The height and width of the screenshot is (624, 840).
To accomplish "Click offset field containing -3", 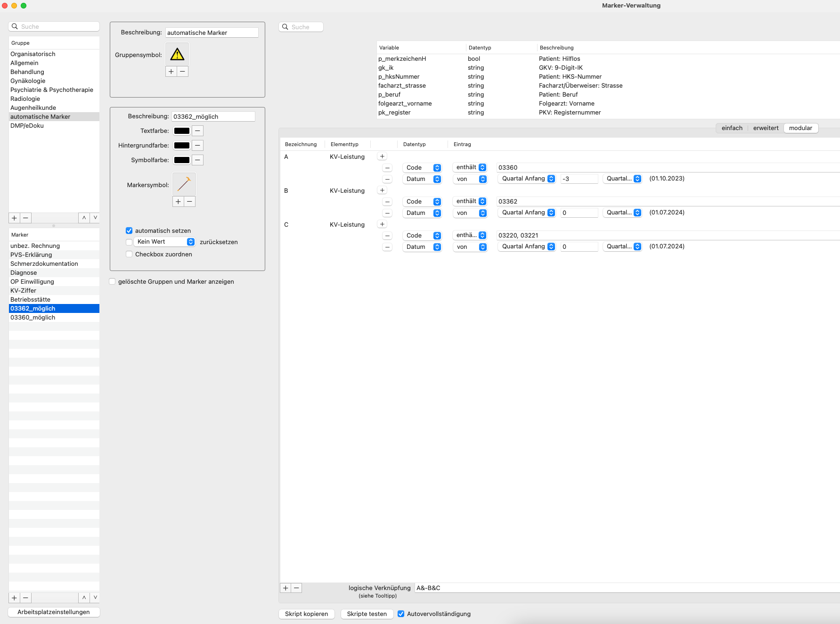I will tap(579, 179).
